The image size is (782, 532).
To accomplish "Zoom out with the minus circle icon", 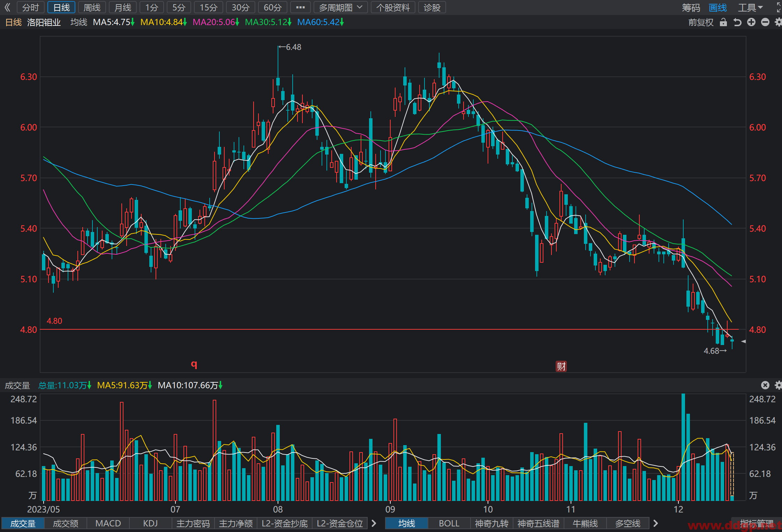I will 765,22.
